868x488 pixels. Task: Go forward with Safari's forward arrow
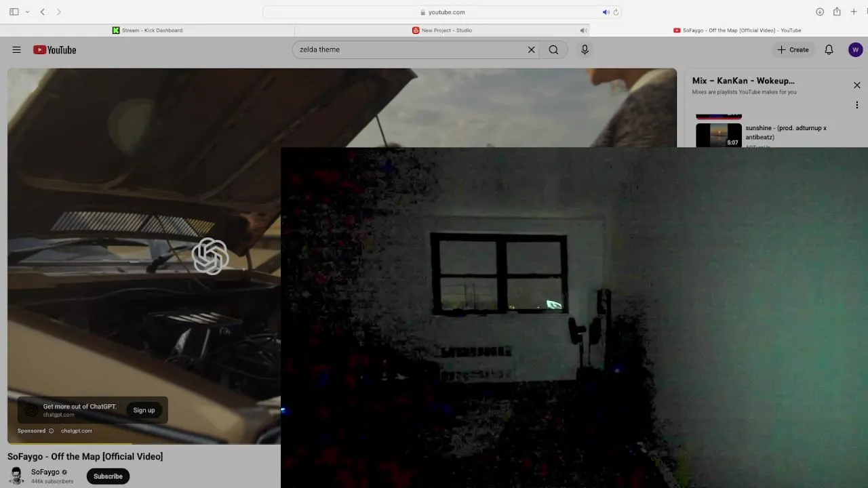[58, 12]
